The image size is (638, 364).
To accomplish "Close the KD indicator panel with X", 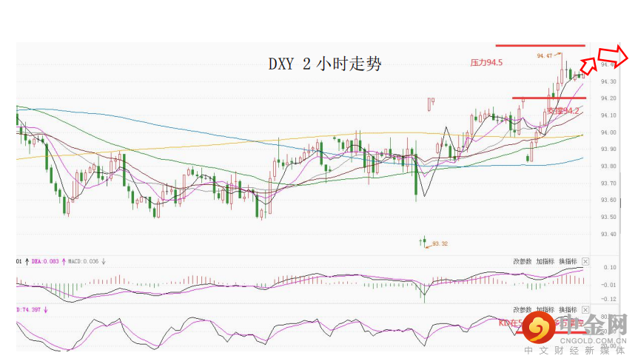I will coord(585,310).
